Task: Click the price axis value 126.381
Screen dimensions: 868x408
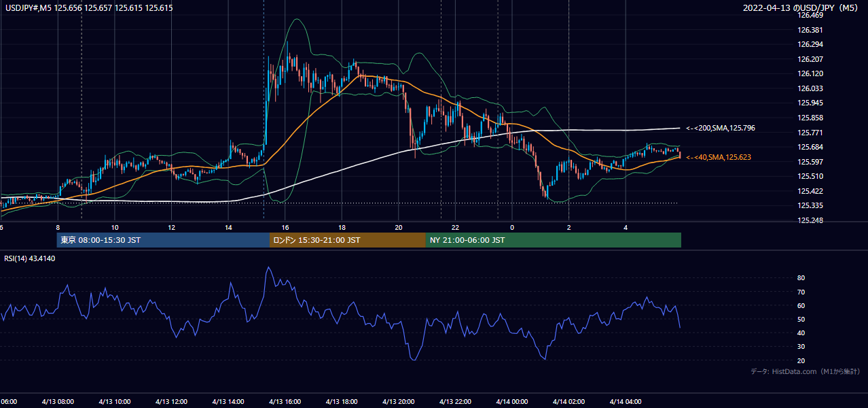Action: [810, 30]
